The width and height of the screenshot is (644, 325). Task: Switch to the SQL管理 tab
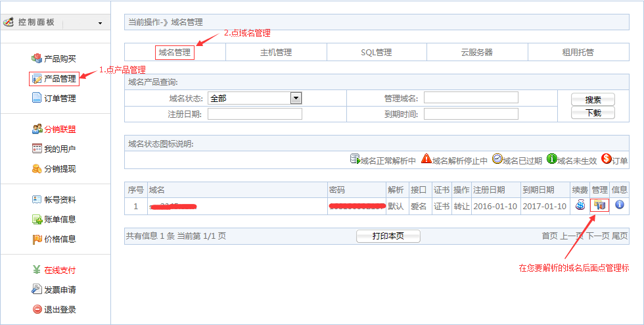tap(376, 53)
